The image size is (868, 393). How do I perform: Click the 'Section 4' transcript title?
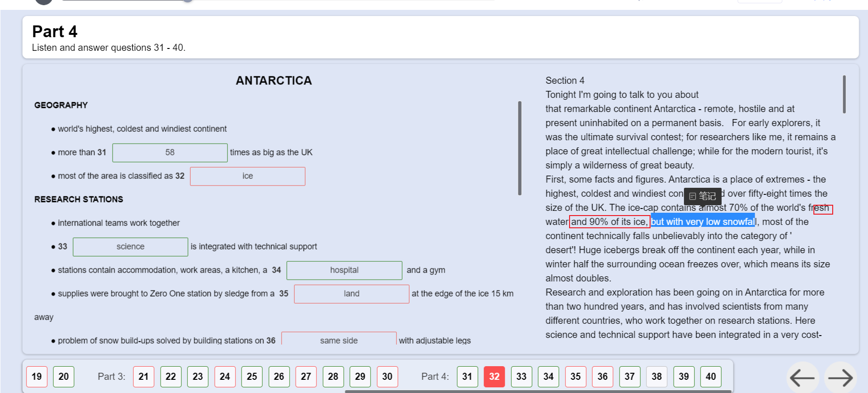(565, 80)
